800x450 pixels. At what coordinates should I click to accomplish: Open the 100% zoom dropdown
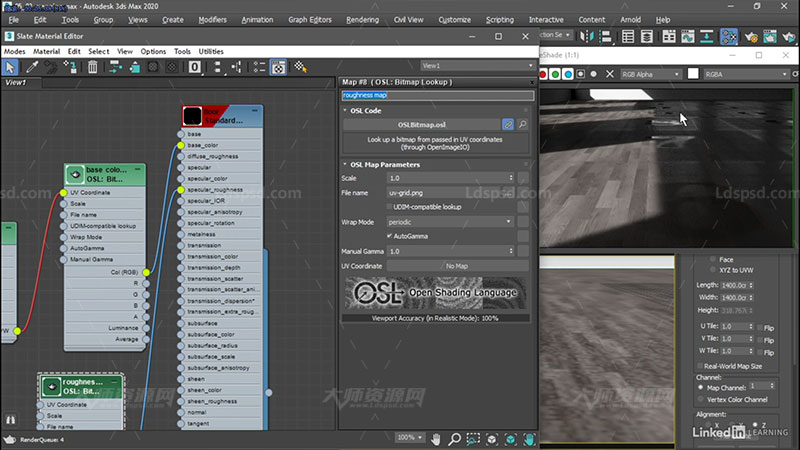tap(410, 437)
